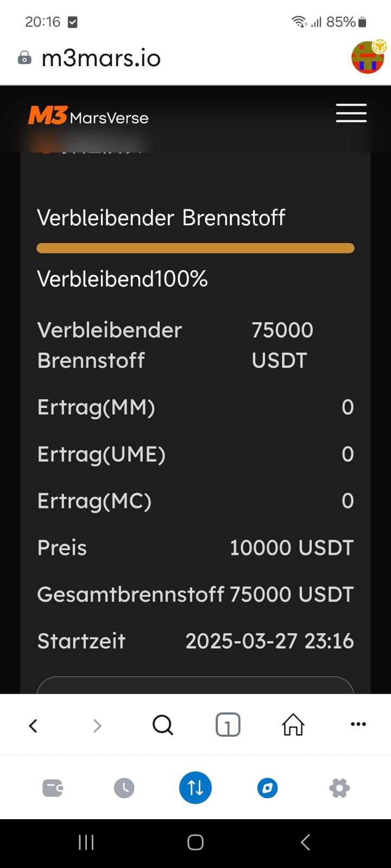Screen dimensions: 391x868
Task: Open the browser search magnifier icon
Action: (x=162, y=725)
